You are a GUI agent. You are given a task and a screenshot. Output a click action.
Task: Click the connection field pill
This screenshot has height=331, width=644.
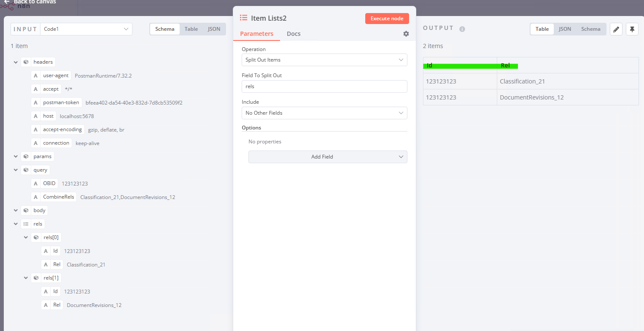pos(51,143)
